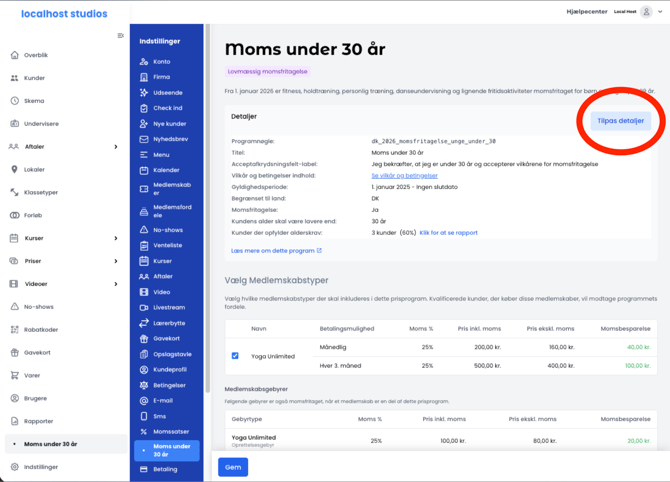This screenshot has width=670, height=482.
Task: Uncheck the Yoga Unlimited membership checkbox
Action: [235, 355]
